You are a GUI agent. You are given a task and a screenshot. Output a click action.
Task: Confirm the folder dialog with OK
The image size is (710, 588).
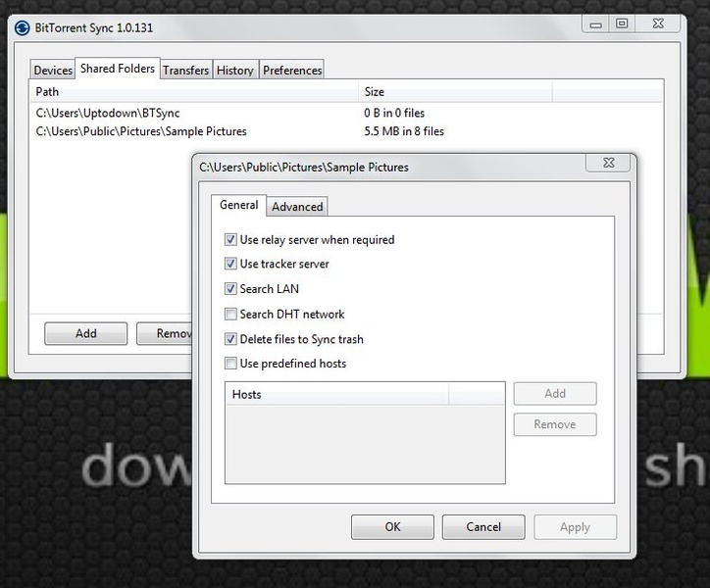tap(392, 527)
